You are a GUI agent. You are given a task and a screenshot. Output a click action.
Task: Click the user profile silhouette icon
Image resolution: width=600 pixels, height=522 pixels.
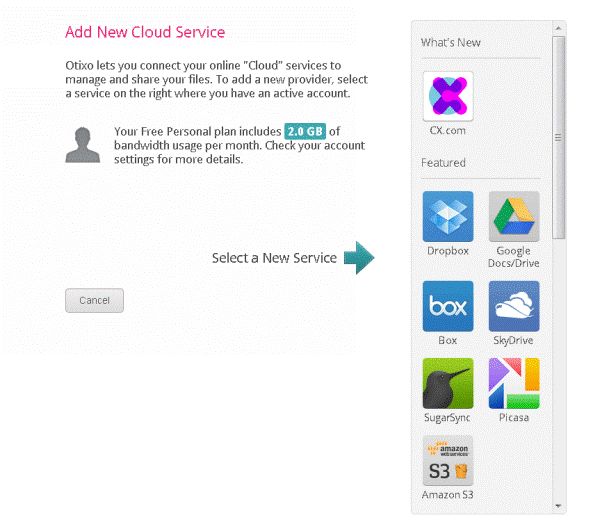[x=83, y=145]
